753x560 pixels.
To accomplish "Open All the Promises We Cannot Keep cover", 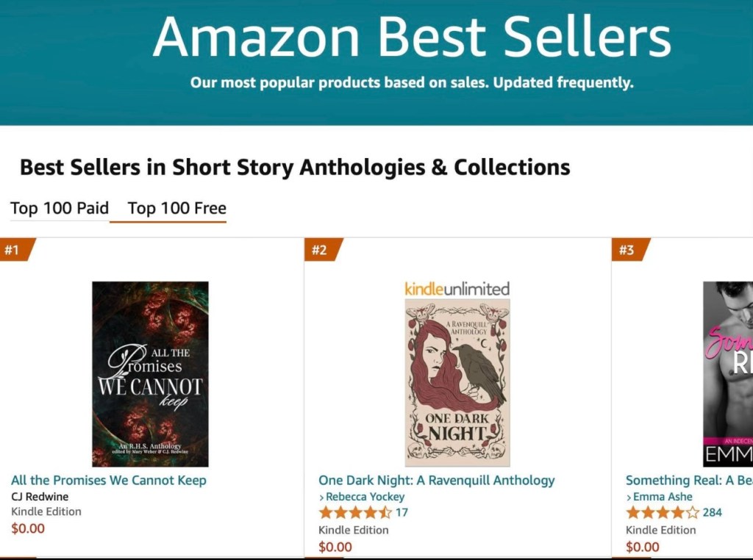I will tap(150, 373).
